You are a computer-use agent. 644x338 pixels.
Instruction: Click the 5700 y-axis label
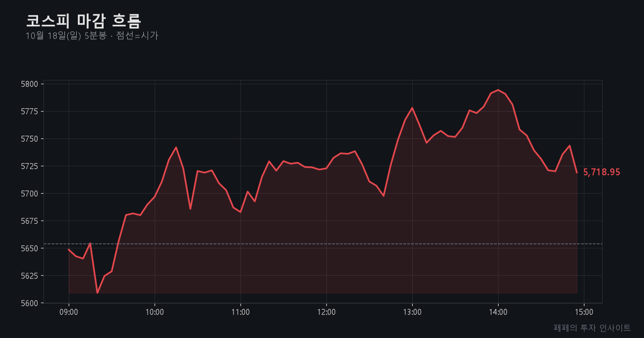[30, 194]
